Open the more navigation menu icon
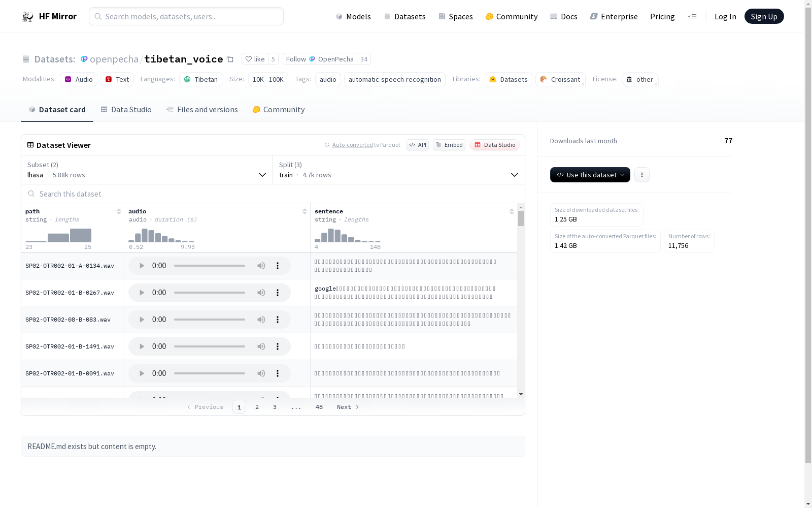The width and height of the screenshot is (812, 508). point(692,16)
